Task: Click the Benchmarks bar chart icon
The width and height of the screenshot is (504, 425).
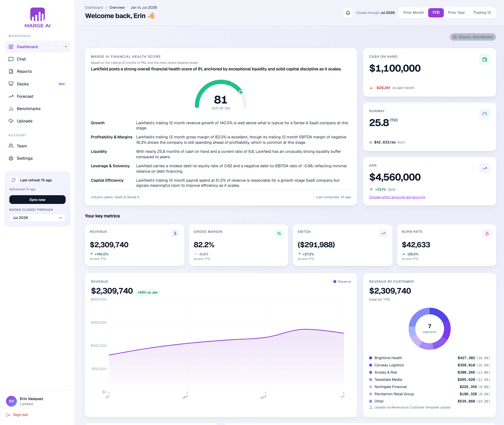Action: click(x=11, y=109)
